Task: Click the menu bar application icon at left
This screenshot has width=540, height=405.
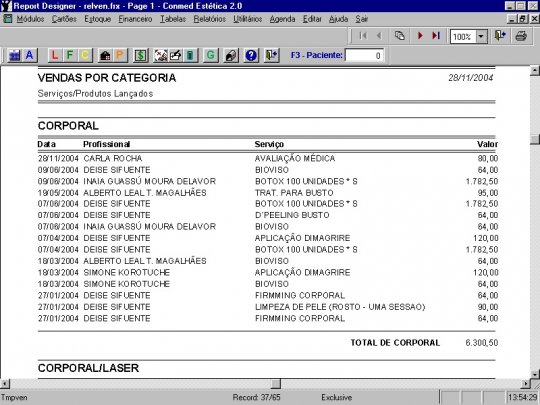Action: 8,19
